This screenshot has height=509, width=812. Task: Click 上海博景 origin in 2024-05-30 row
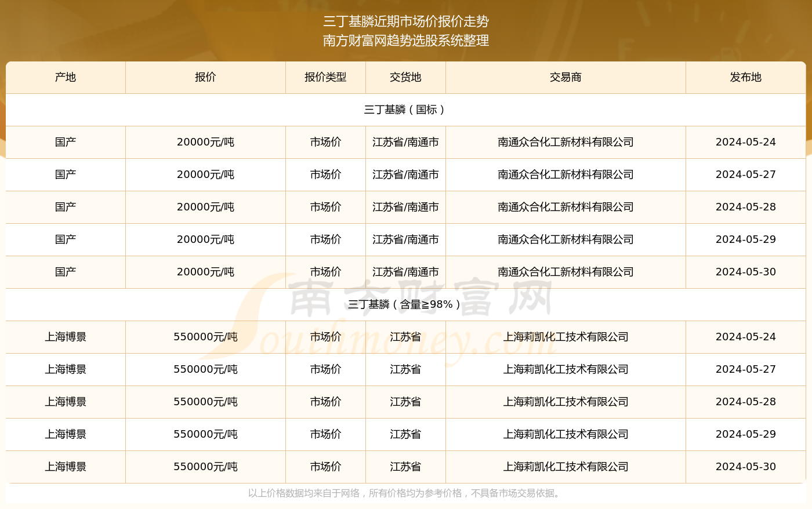[x=66, y=467]
